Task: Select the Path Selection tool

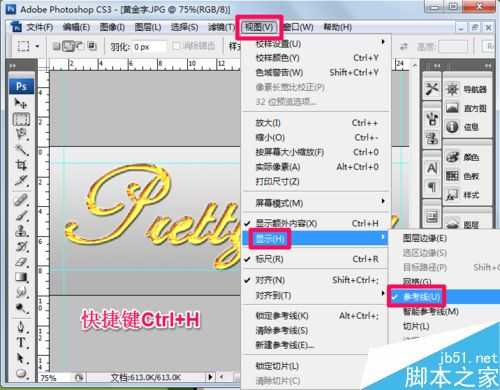Action: [x=21, y=358]
